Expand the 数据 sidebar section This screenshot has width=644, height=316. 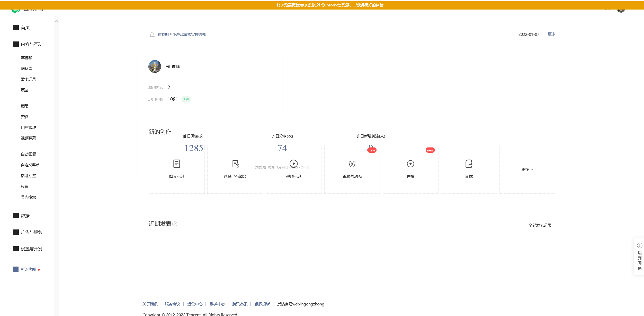pos(25,216)
